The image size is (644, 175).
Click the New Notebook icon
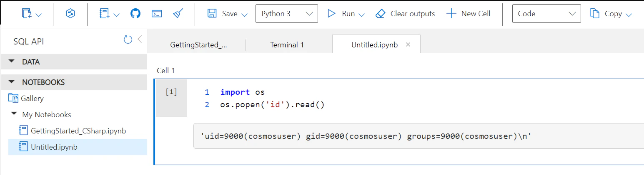coord(104,14)
